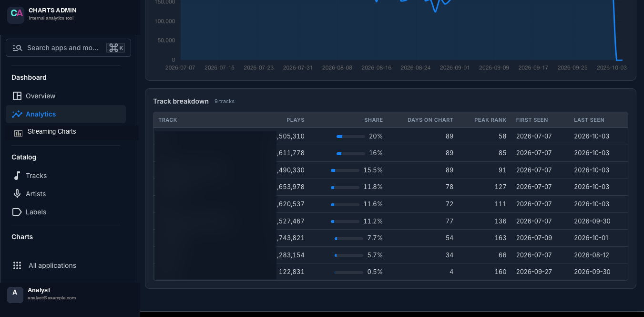The image size is (644, 317).
Task: Sort by TRACK column header
Action: pos(168,120)
